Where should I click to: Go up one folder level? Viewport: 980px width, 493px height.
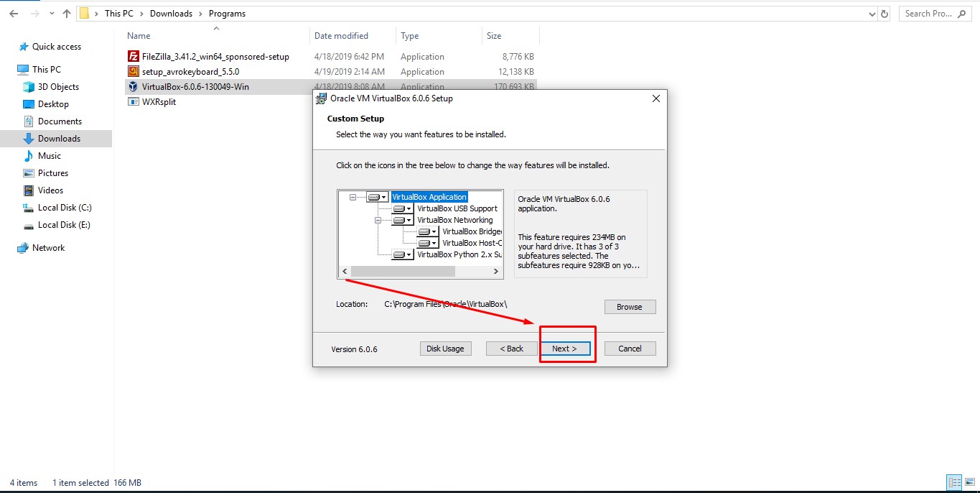67,14
